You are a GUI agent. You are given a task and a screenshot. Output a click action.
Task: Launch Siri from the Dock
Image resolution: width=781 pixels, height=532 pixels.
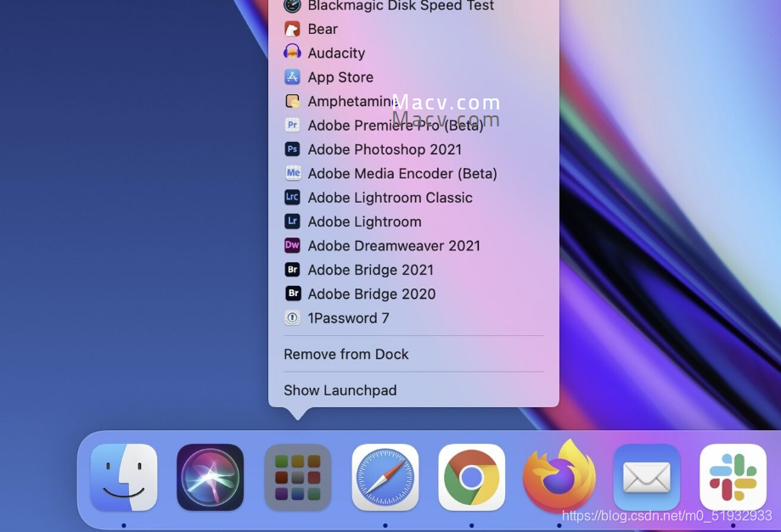click(210, 478)
